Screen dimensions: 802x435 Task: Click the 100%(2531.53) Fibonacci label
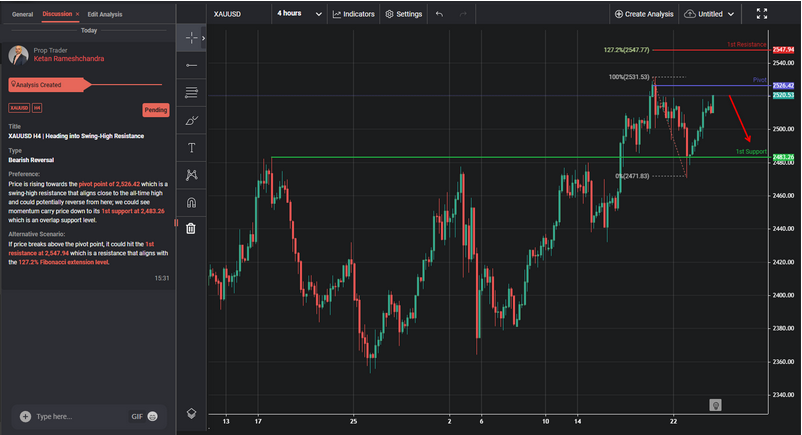[629, 77]
